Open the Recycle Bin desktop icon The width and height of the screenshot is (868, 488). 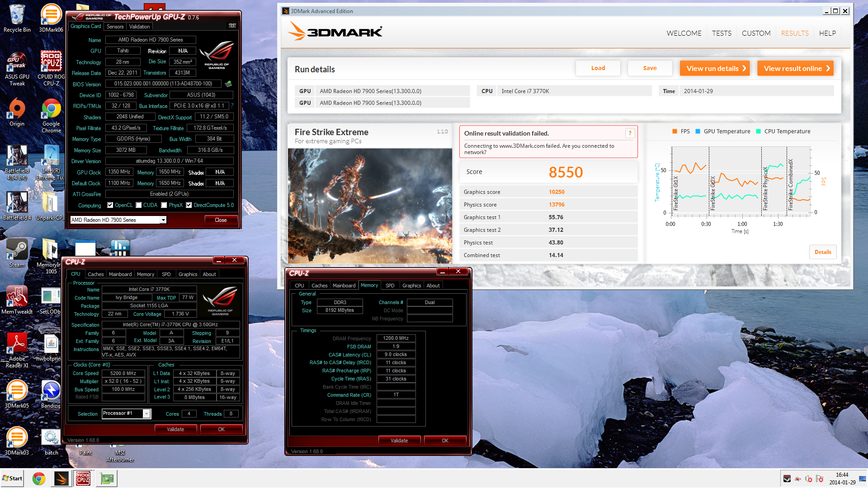click(17, 19)
